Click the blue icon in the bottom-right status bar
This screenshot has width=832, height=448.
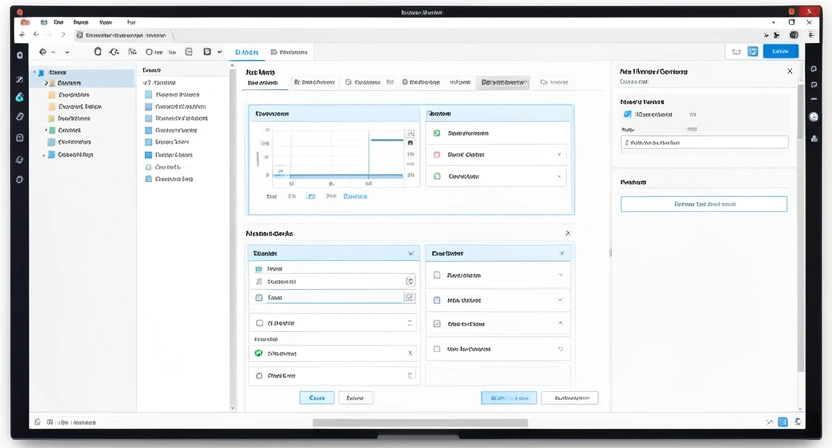point(783,422)
